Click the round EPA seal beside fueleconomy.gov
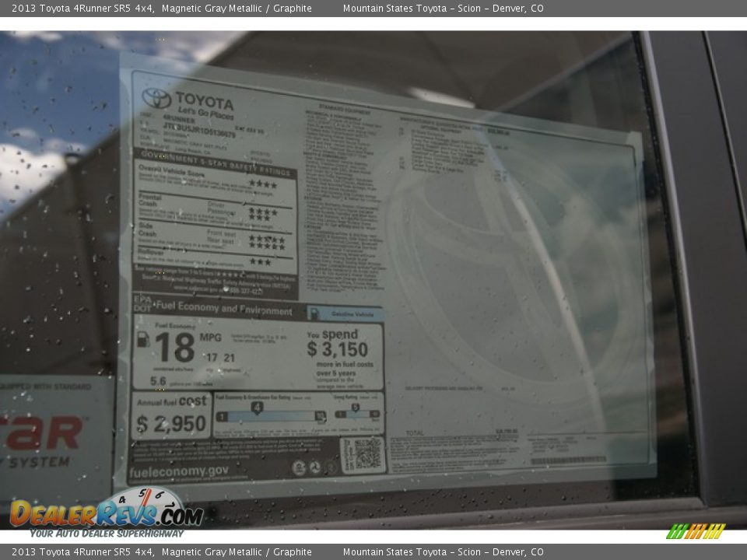 click(299, 468)
